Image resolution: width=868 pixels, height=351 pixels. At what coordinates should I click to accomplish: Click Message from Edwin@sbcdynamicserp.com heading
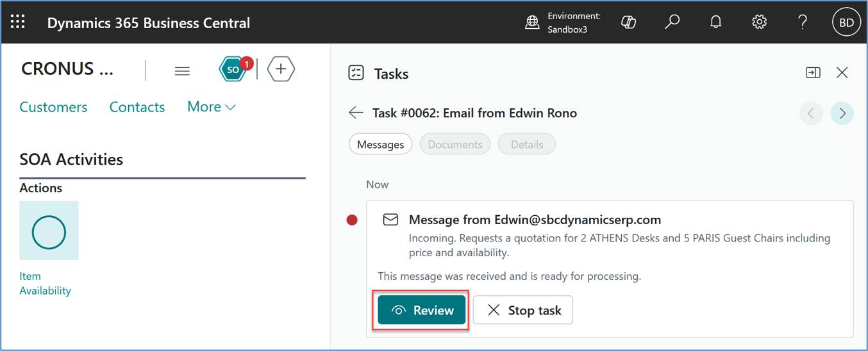click(x=535, y=220)
